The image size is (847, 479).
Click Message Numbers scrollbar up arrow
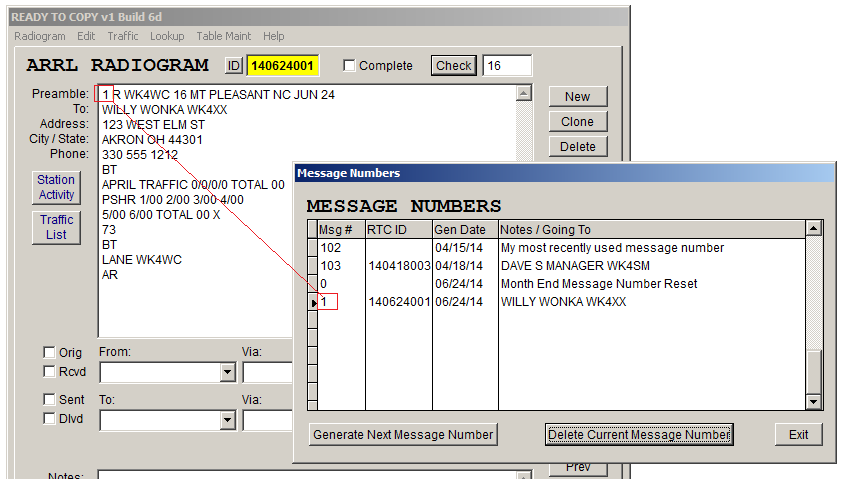814,228
